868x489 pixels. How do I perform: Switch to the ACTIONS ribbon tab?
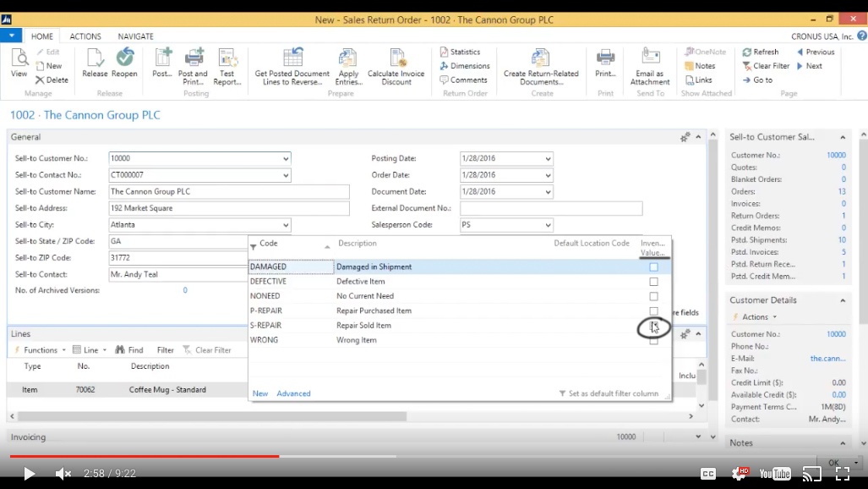coord(85,36)
